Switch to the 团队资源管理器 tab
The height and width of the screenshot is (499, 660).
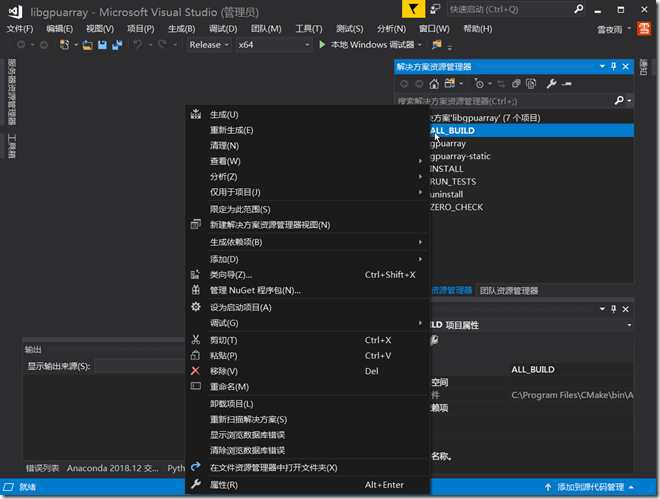pyautogui.click(x=509, y=291)
